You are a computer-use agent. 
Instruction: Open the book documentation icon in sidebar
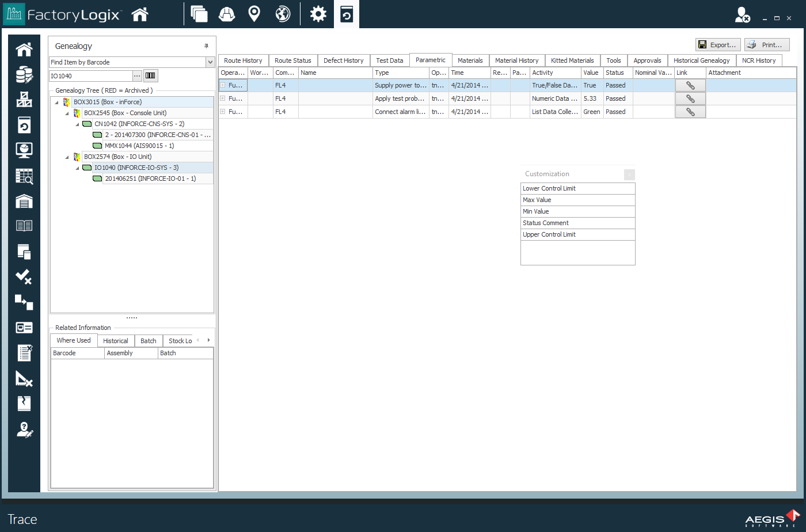coord(23,225)
